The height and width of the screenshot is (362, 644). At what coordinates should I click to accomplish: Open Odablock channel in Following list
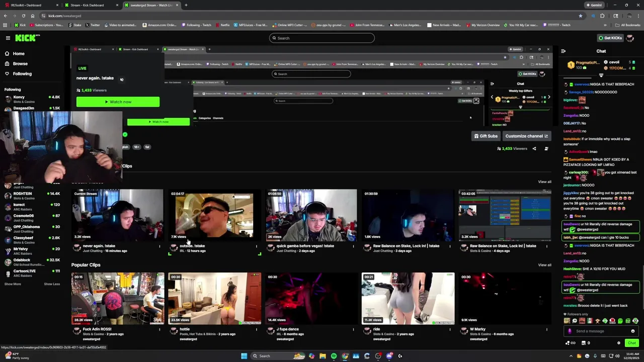[31, 262]
